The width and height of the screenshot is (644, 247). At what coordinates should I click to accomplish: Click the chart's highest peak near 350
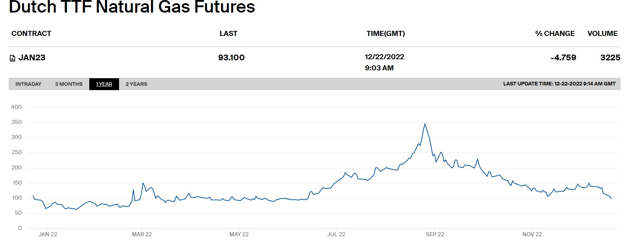click(425, 124)
